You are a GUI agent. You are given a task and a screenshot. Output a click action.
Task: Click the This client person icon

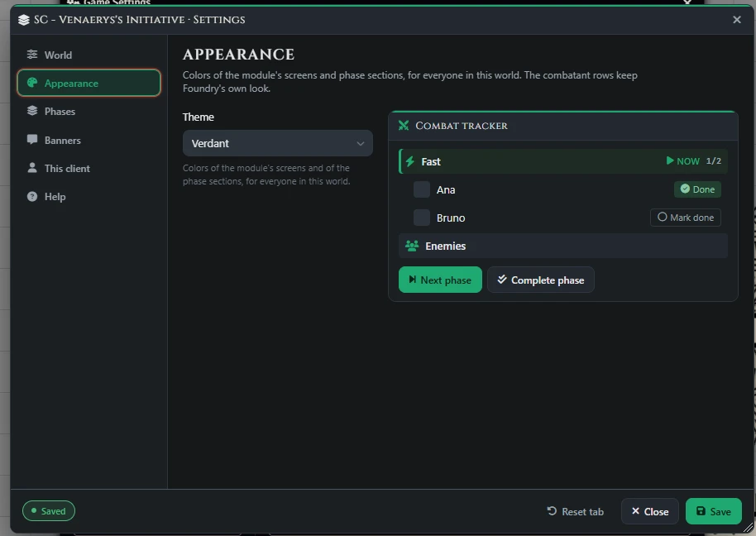pos(32,168)
